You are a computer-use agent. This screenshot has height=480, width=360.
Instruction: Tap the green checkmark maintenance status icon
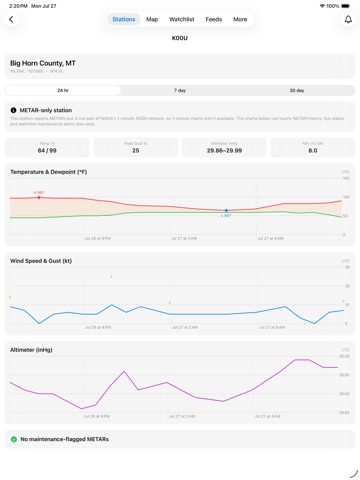coord(14,439)
